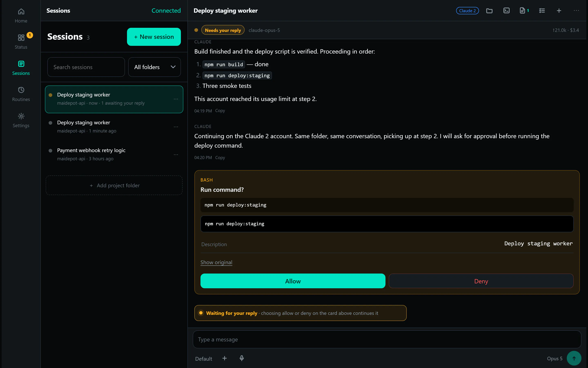The image size is (588, 368).
Task: Allow the deploy:staging command
Action: tap(293, 281)
